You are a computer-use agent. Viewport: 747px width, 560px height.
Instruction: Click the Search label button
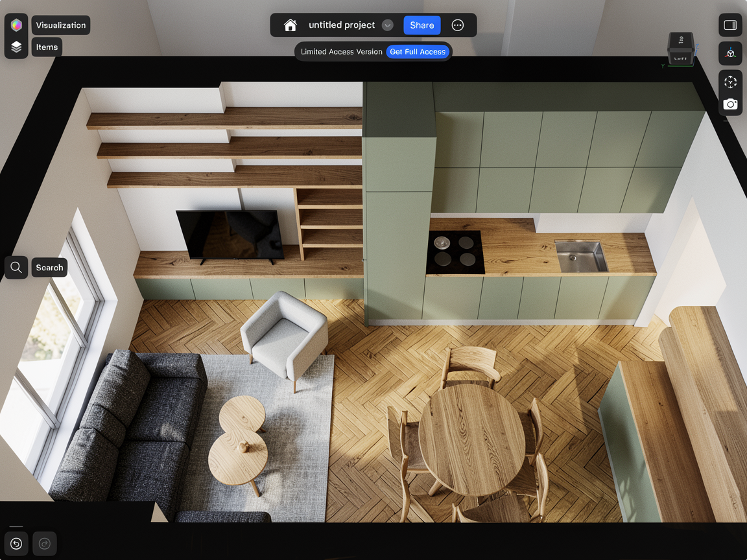click(49, 268)
